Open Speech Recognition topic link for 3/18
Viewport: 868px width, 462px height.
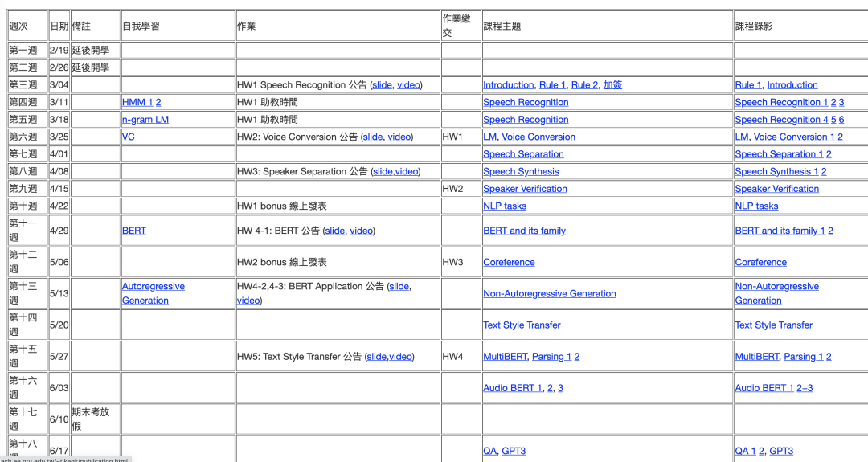(x=526, y=120)
